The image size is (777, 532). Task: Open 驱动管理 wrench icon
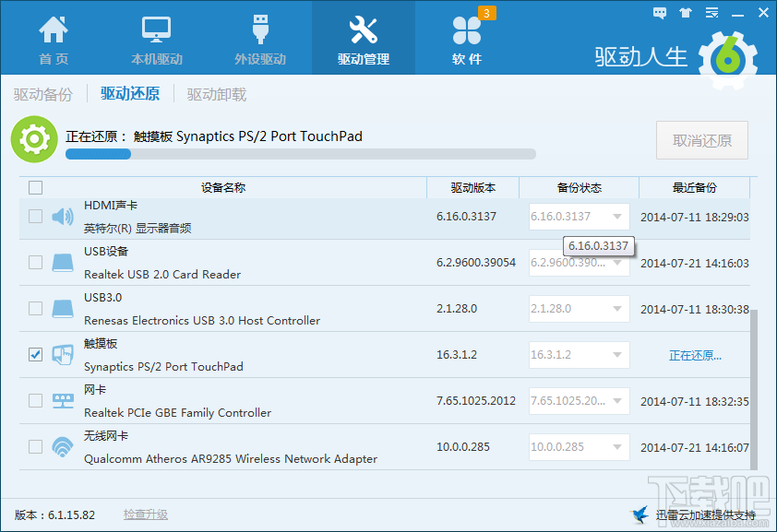point(364,30)
